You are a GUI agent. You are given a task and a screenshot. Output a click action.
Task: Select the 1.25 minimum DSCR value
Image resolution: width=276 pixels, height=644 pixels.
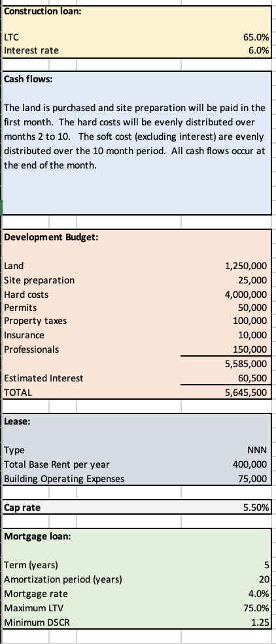tap(261, 622)
